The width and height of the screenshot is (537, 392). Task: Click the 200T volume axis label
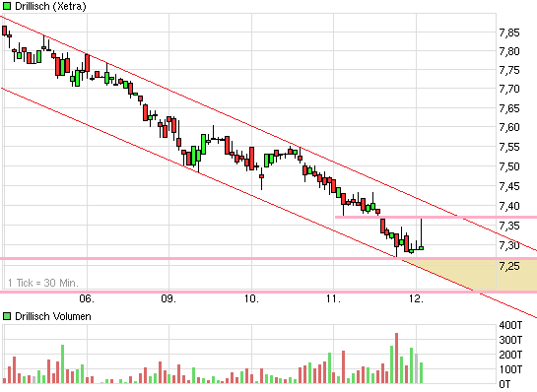510,355
